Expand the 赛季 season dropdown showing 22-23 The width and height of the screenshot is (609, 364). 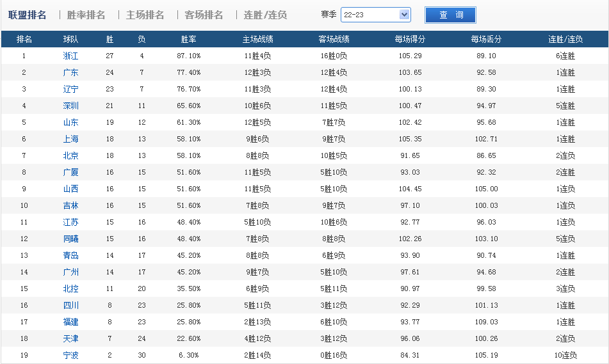coord(375,15)
